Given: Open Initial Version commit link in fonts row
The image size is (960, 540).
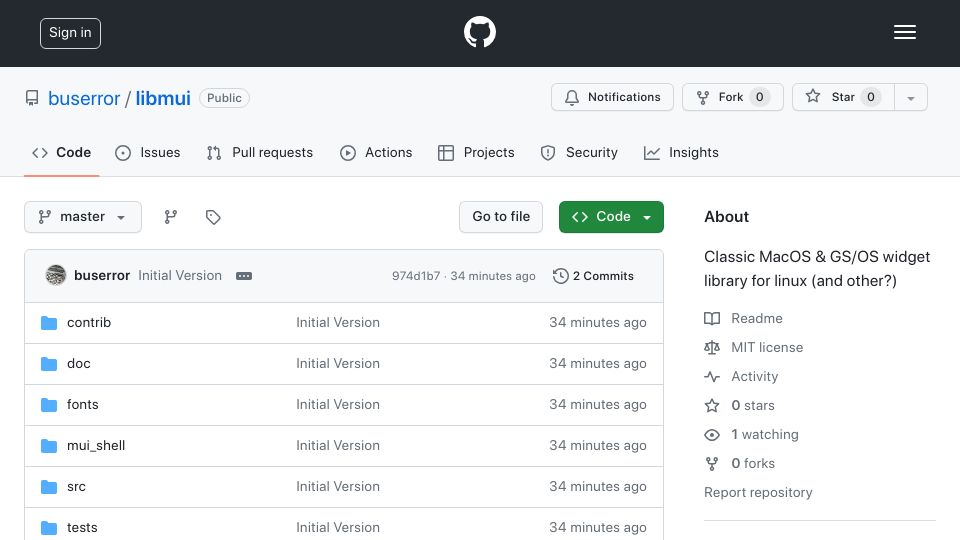Looking at the screenshot, I should 338,405.
